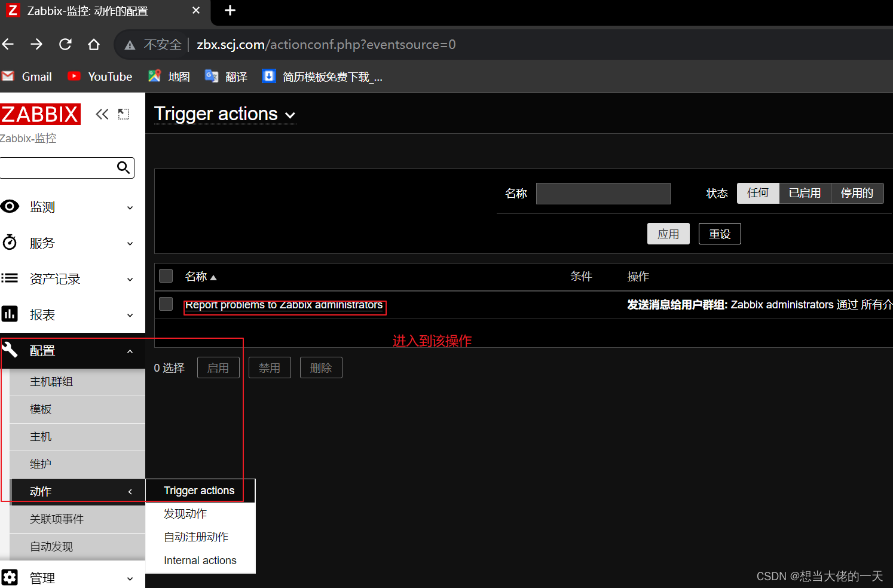Focus the 名称 filter input

[x=603, y=194]
